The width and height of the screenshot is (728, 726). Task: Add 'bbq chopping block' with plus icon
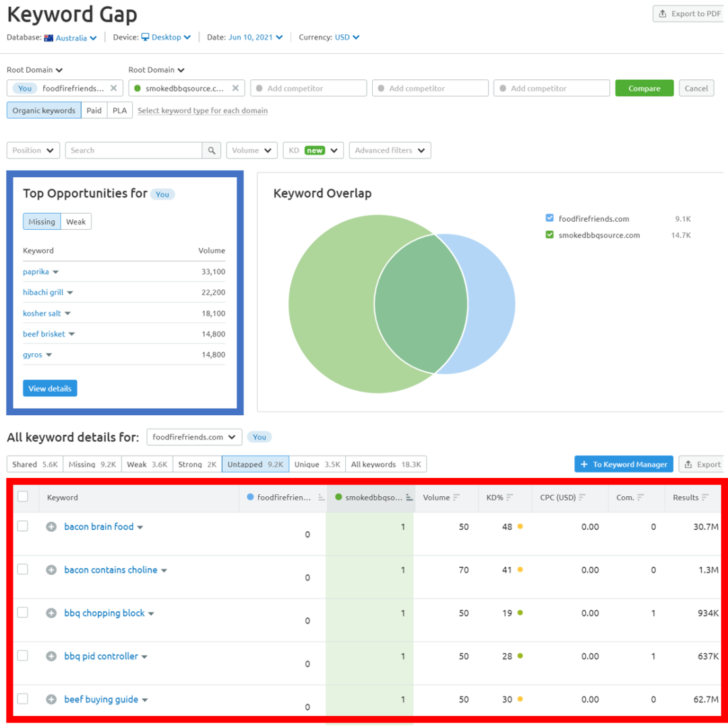point(51,613)
